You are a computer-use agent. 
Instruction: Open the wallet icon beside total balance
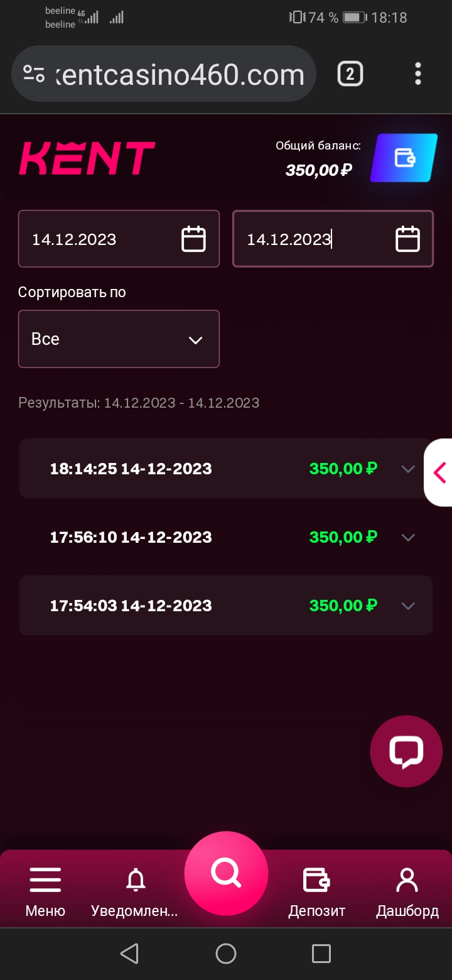click(x=404, y=158)
